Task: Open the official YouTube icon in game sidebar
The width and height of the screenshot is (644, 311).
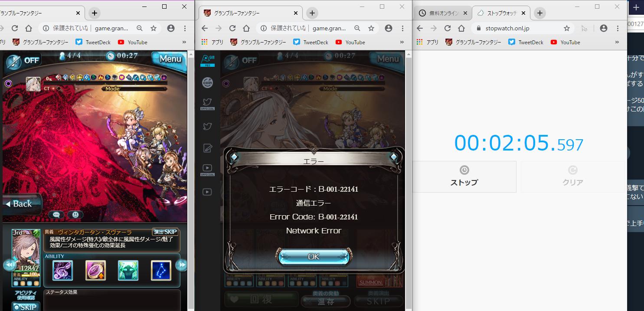Action: [x=207, y=169]
